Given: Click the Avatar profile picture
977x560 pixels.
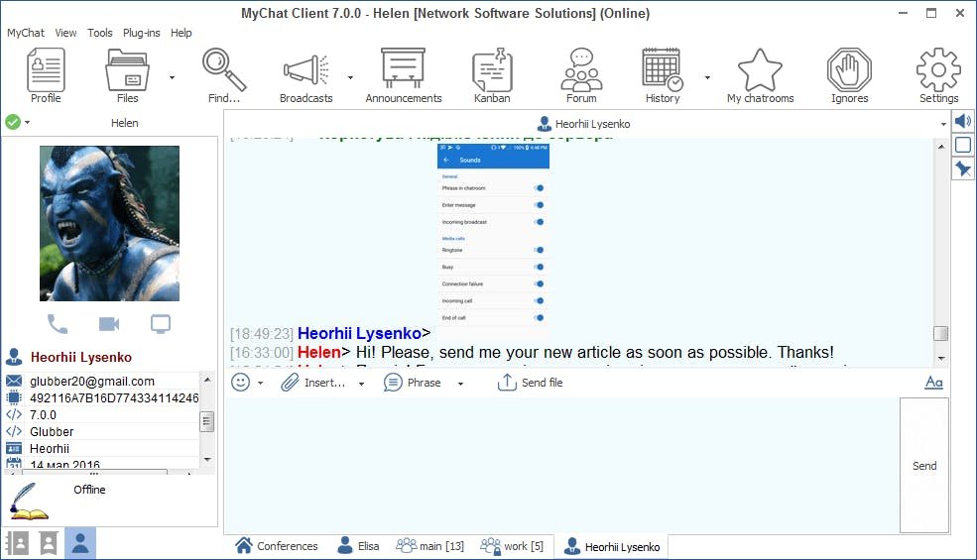Looking at the screenshot, I should 110,223.
